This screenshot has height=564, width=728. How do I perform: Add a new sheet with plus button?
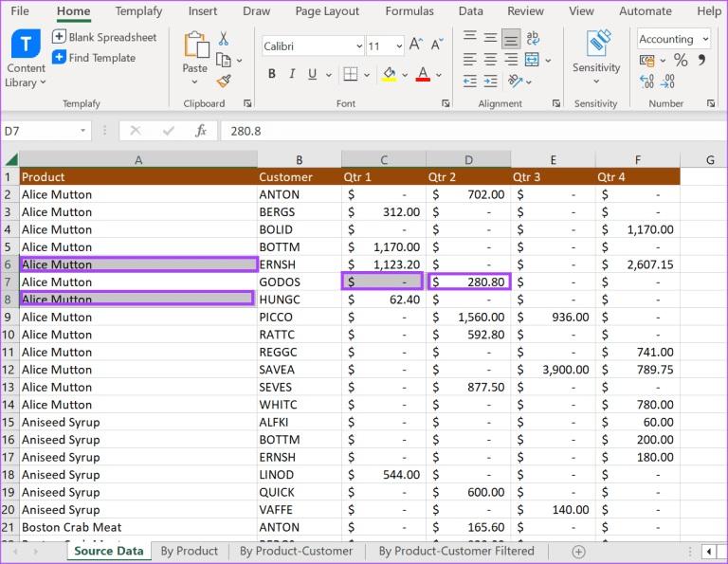point(578,552)
